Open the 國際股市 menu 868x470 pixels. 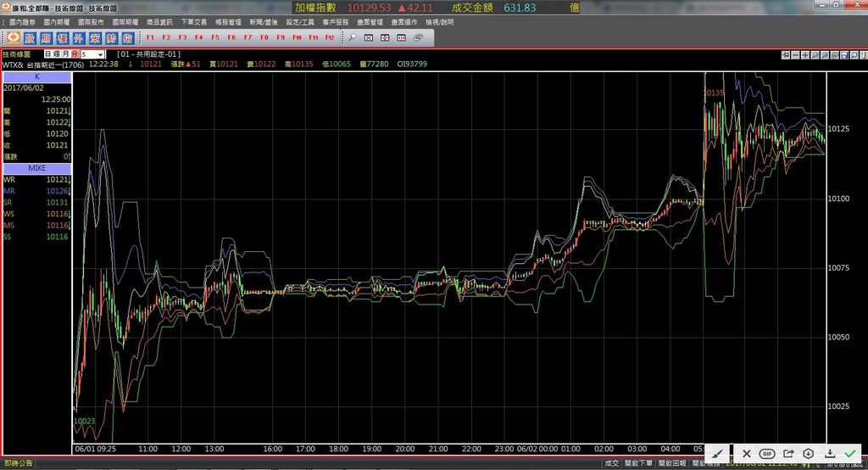91,22
